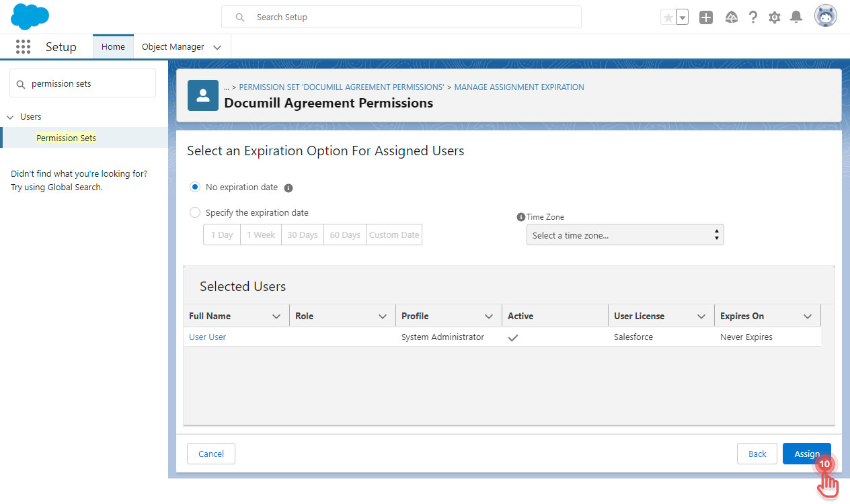The image size is (850, 504).
Task: Open the notifications bell
Action: click(x=796, y=16)
